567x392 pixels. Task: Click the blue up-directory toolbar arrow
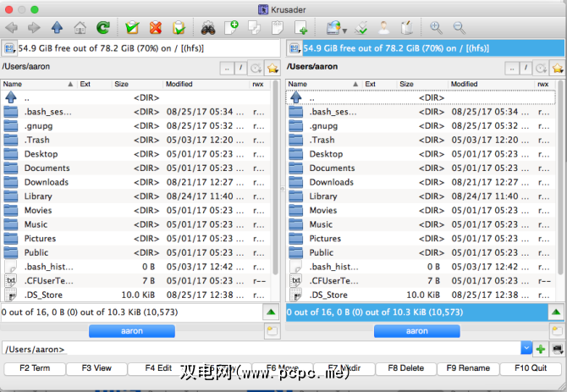(x=57, y=27)
